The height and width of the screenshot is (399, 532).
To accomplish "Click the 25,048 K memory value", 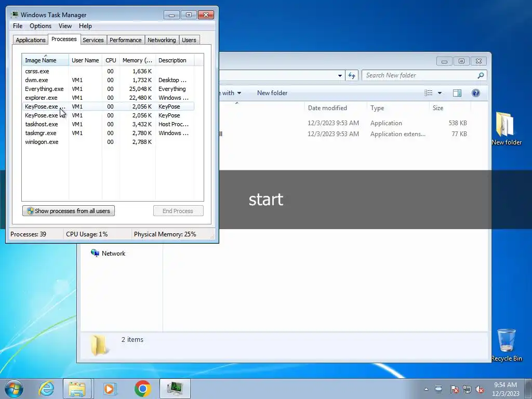I will click(x=140, y=89).
